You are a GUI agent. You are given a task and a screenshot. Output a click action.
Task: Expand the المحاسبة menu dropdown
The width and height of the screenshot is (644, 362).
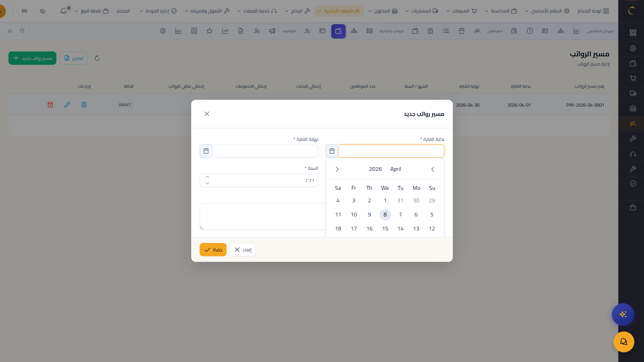coord(501,11)
